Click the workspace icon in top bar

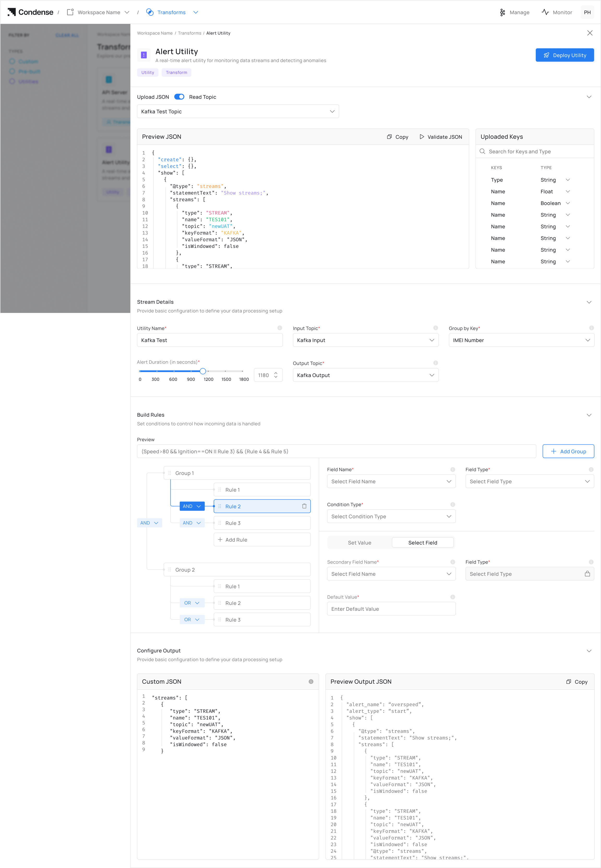tap(70, 13)
